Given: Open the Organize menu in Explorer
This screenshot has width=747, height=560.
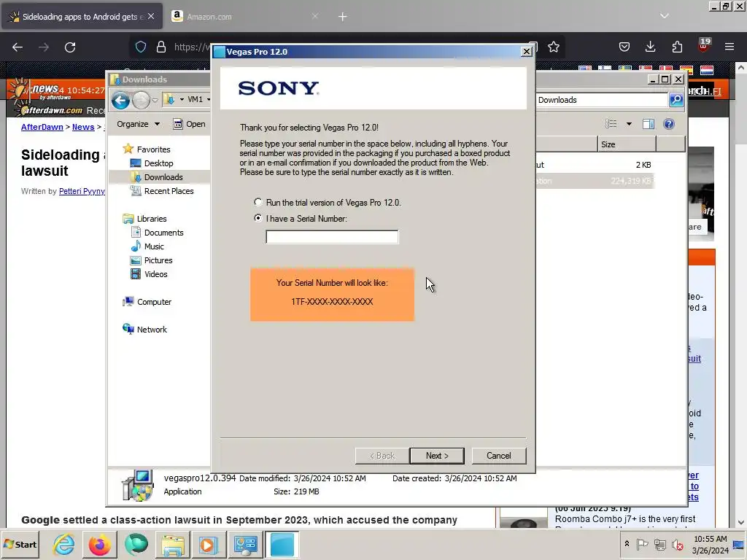Looking at the screenshot, I should [x=138, y=124].
